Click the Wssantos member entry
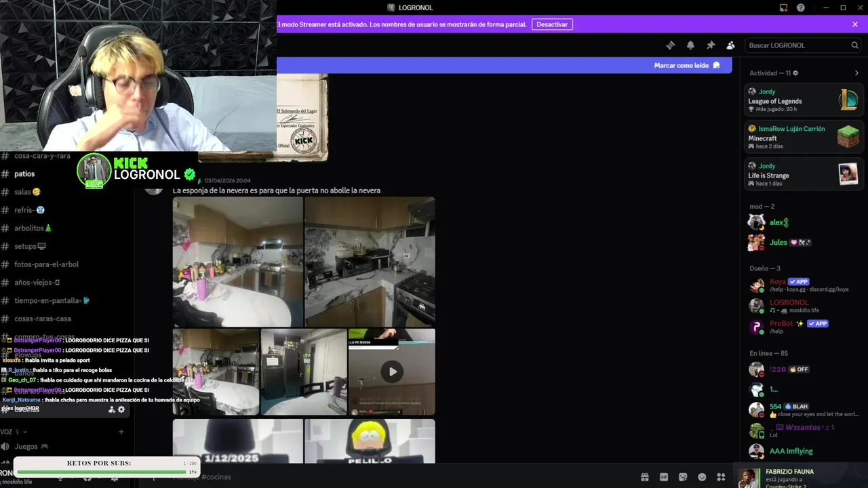The image size is (868, 488). pos(804,430)
